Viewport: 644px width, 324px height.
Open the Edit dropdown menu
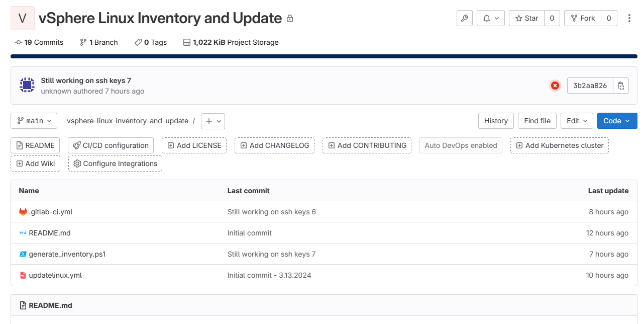577,121
